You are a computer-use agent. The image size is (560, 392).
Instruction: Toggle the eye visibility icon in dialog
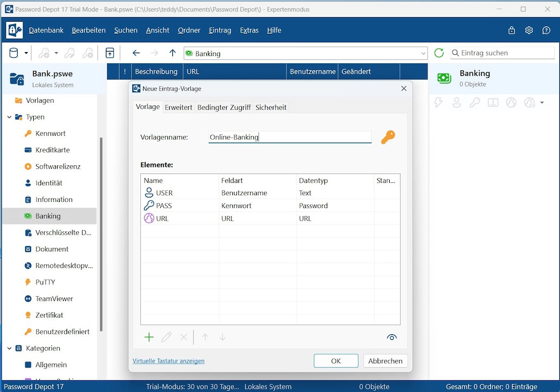point(392,337)
